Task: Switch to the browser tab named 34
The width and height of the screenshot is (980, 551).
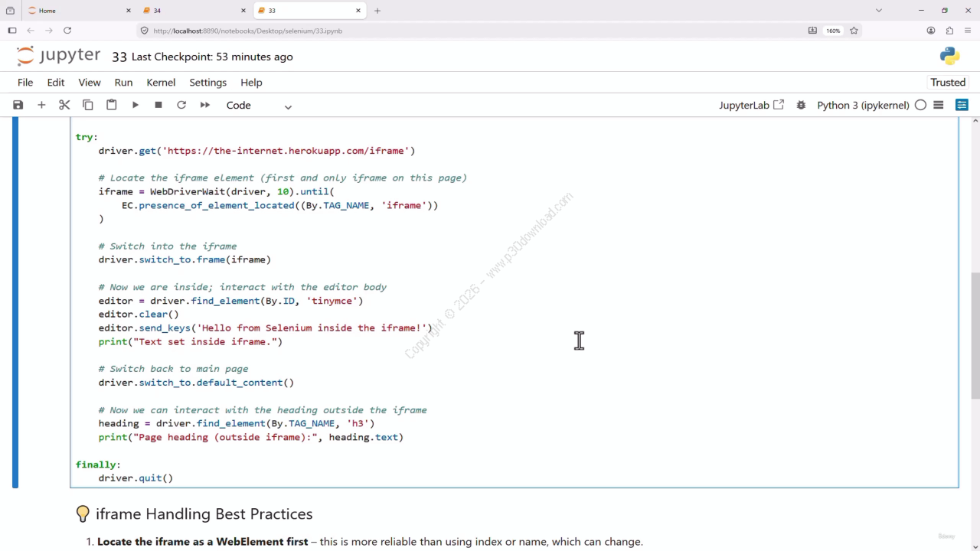Action: tap(194, 11)
